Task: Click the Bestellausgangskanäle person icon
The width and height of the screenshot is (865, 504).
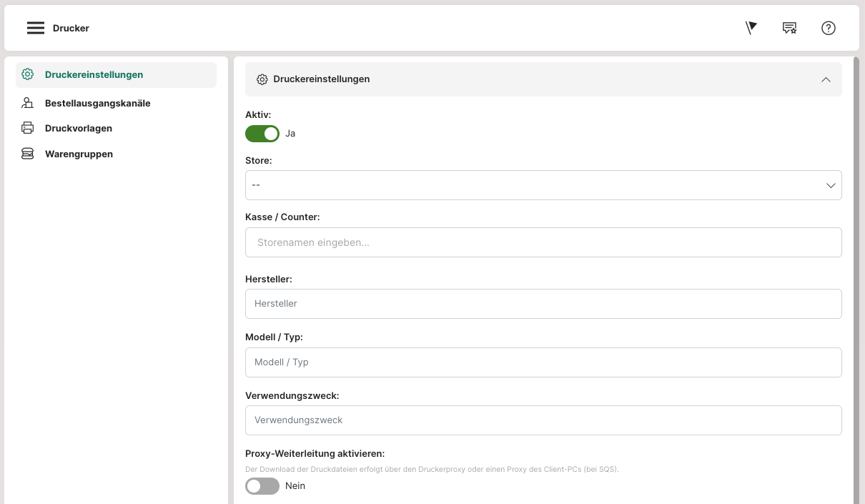Action: 28,103
